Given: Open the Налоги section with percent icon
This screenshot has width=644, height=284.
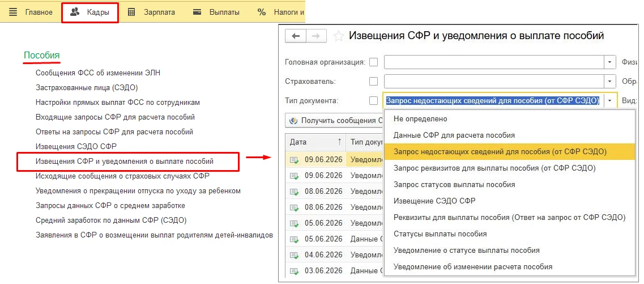Looking at the screenshot, I should (280, 12).
